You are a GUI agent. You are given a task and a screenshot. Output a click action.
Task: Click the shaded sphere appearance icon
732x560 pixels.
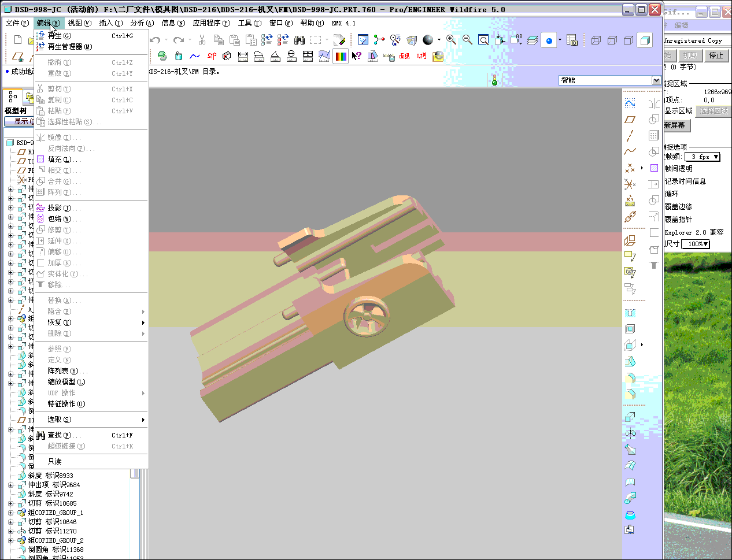tap(428, 40)
